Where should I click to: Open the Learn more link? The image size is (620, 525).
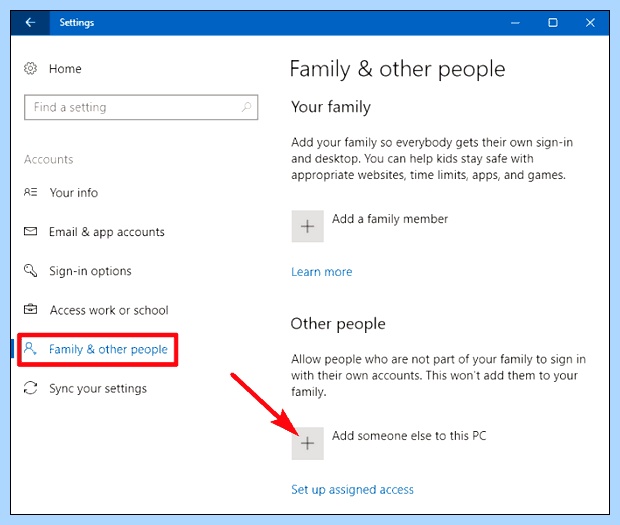coord(321,272)
